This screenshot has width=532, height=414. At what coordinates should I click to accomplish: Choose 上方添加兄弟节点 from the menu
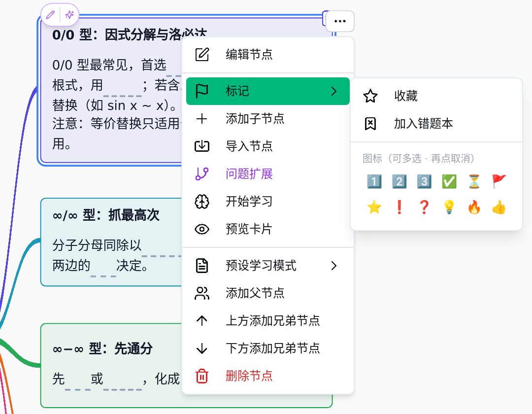[268, 321]
